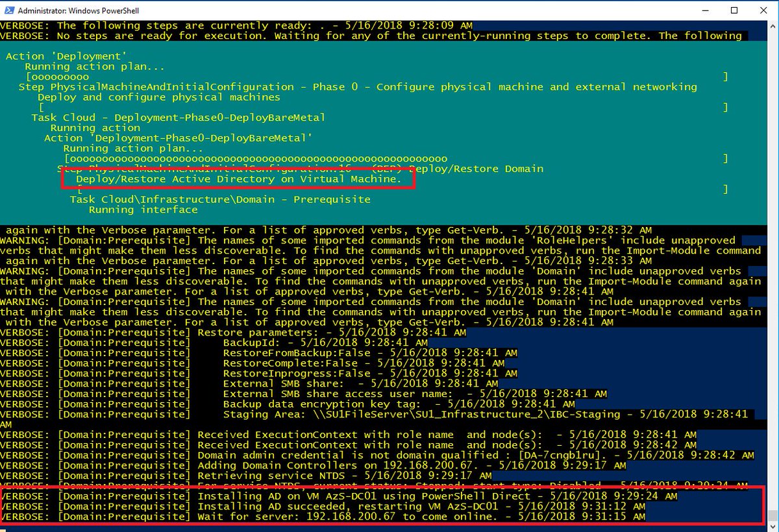Click "Action 'Deployment-Phase0-DeployBareMetal'" line
The width and height of the screenshot is (779, 532).
pyautogui.click(x=179, y=138)
